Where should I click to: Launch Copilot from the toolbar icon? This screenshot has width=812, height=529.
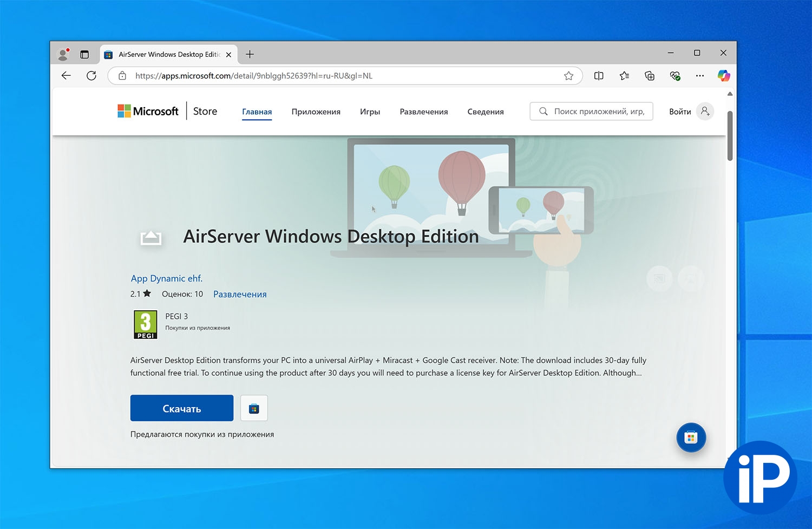723,76
